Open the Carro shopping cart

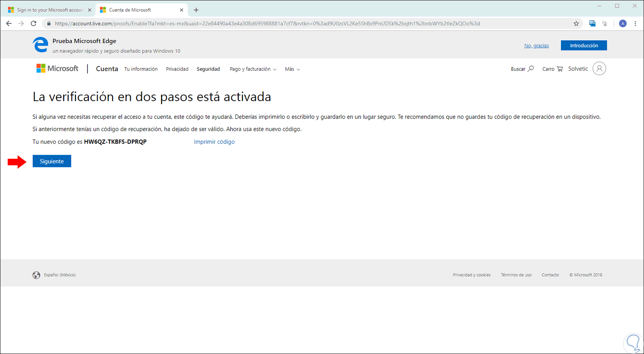pos(552,69)
